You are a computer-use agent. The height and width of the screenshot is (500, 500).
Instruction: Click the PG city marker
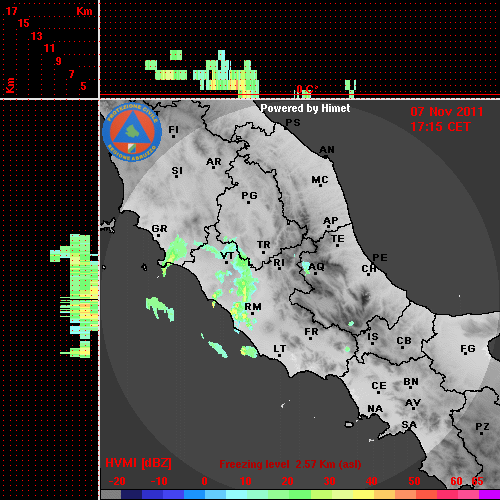(249, 197)
